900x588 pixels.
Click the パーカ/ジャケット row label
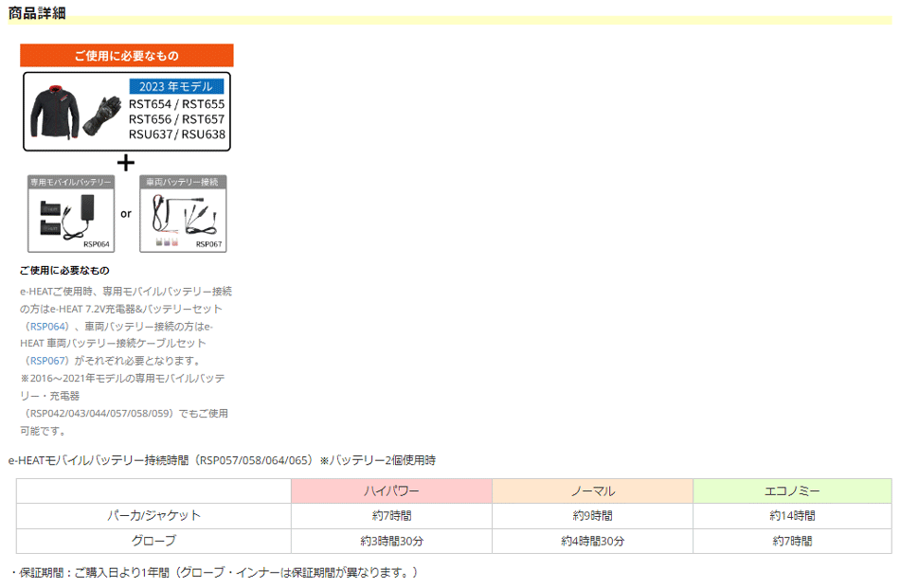click(x=153, y=516)
